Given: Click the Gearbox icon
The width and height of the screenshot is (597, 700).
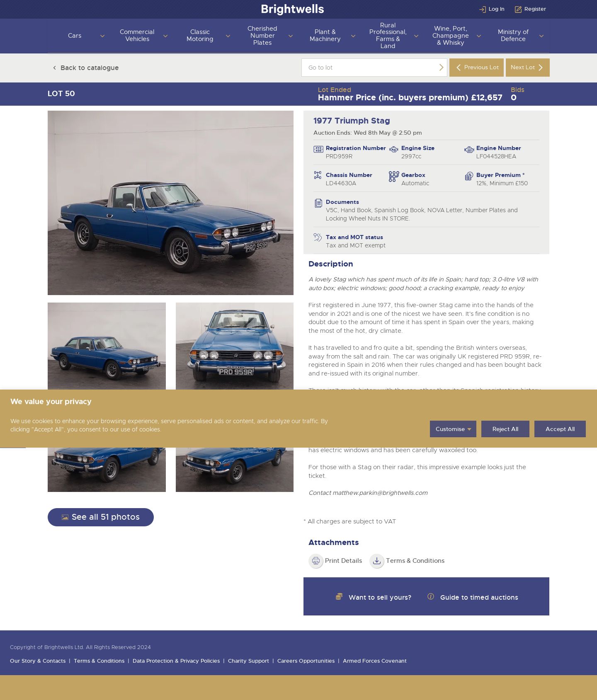Looking at the screenshot, I should 394,176.
